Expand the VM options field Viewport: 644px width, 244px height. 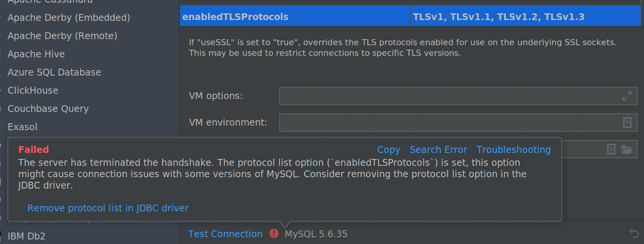point(626,96)
